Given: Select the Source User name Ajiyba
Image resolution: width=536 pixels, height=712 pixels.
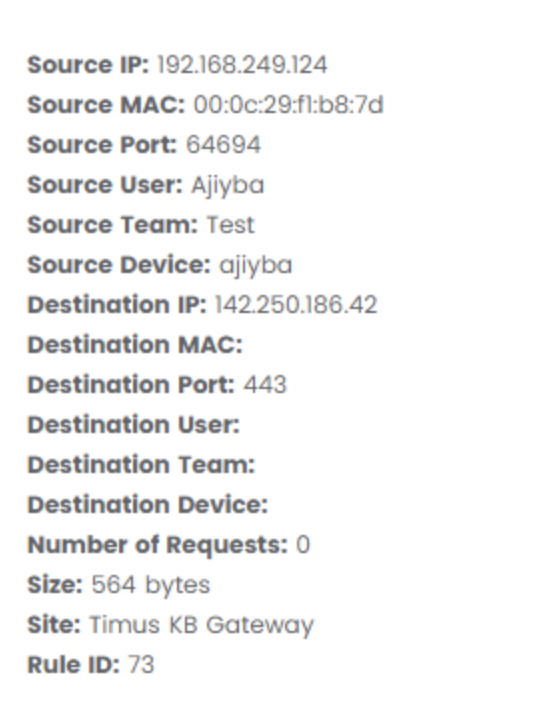Looking at the screenshot, I should [228, 186].
